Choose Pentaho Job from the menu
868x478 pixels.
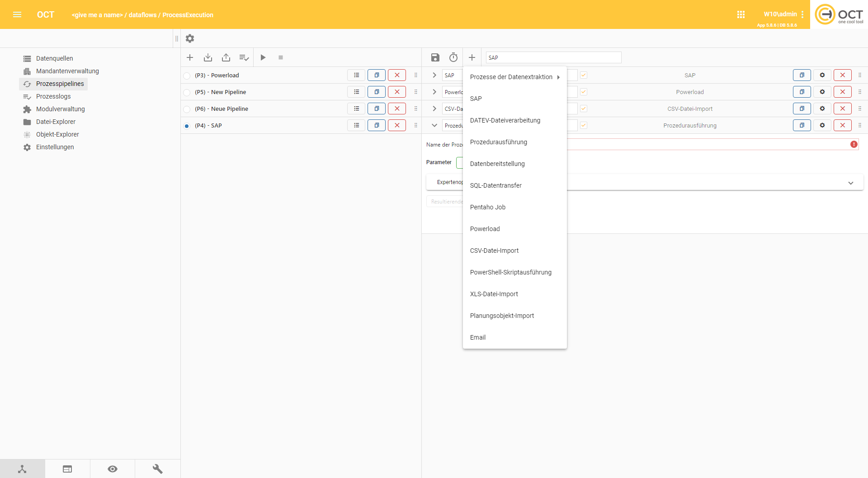[487, 207]
